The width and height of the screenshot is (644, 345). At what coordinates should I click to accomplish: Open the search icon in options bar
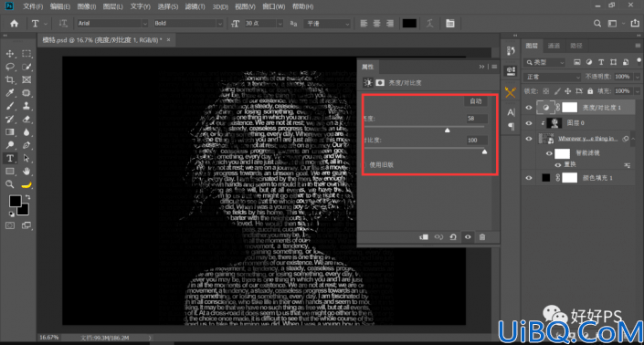pyautogui.click(x=597, y=24)
